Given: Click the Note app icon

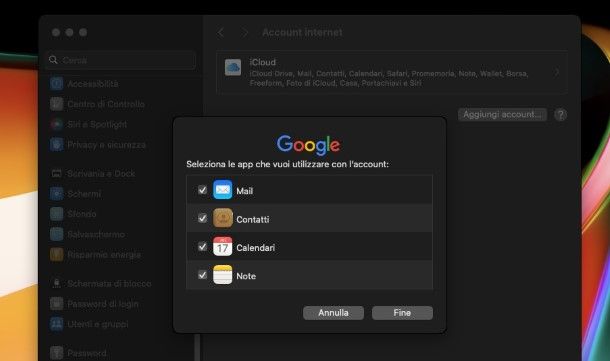Looking at the screenshot, I should [x=223, y=275].
